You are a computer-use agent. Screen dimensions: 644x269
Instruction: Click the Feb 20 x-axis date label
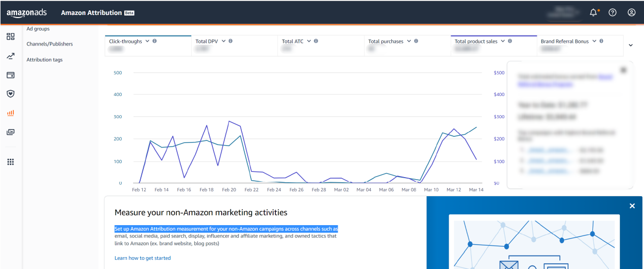(229, 190)
